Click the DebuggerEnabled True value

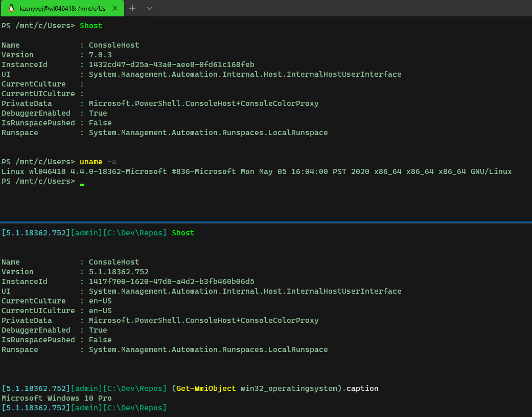point(98,330)
